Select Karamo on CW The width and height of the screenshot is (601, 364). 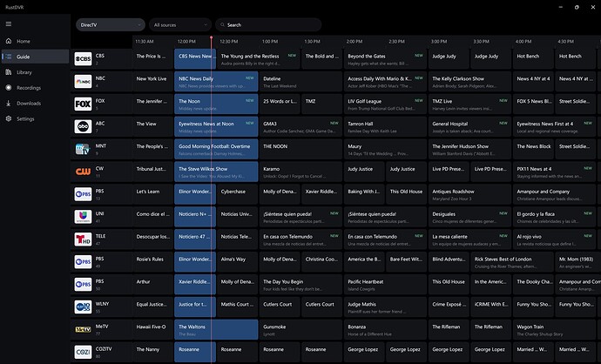(x=300, y=172)
